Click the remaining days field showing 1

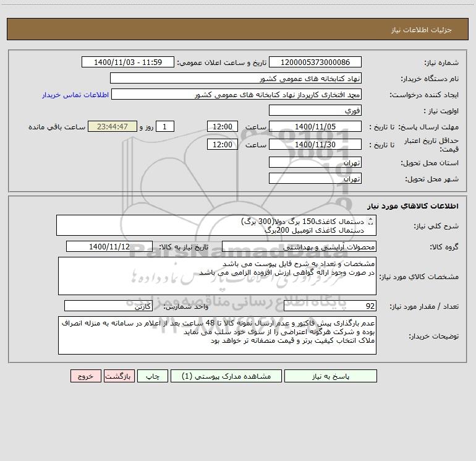pos(165,126)
